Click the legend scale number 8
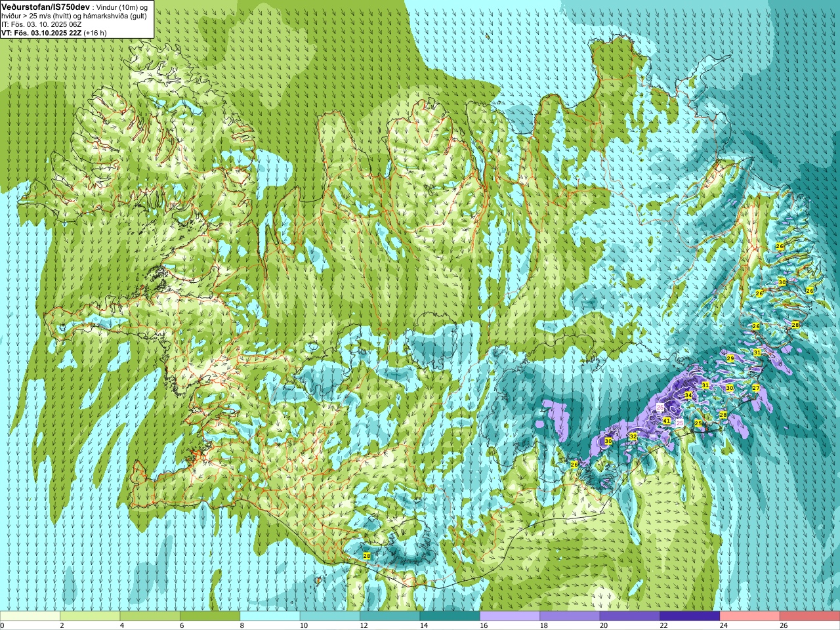Screen dimensions: 840x630 coord(241,626)
